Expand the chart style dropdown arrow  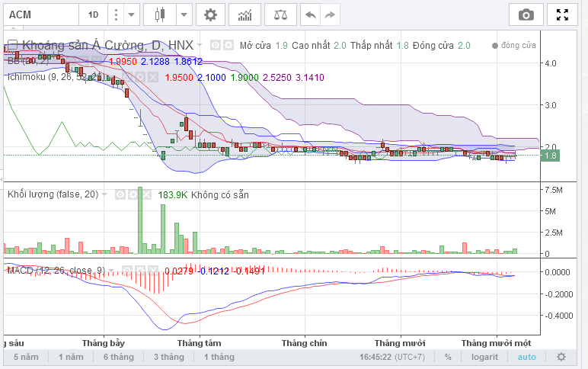pos(184,15)
